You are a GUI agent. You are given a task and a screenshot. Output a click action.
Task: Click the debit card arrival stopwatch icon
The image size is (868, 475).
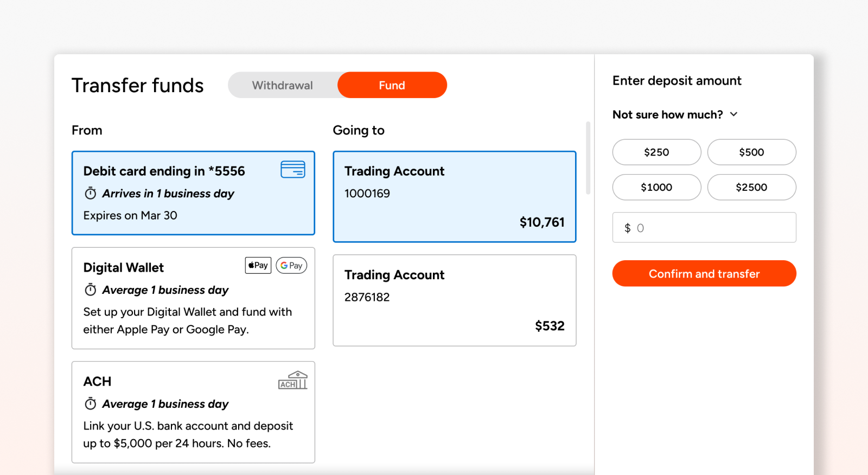91,194
